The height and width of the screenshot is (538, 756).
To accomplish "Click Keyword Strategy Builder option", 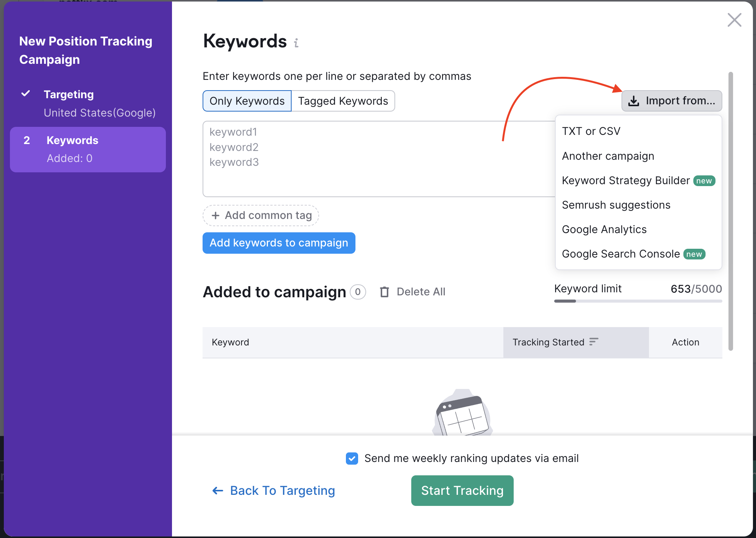I will pyautogui.click(x=626, y=180).
